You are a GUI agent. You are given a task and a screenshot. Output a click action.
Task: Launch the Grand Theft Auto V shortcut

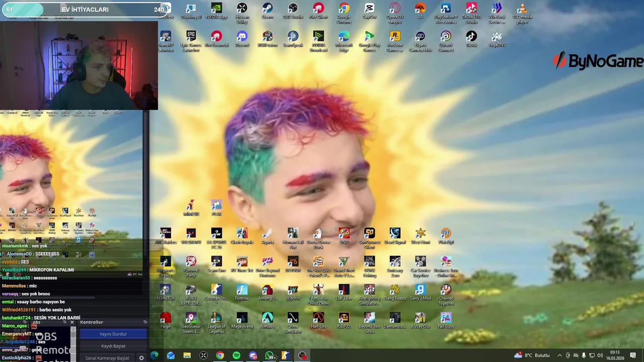click(x=344, y=267)
